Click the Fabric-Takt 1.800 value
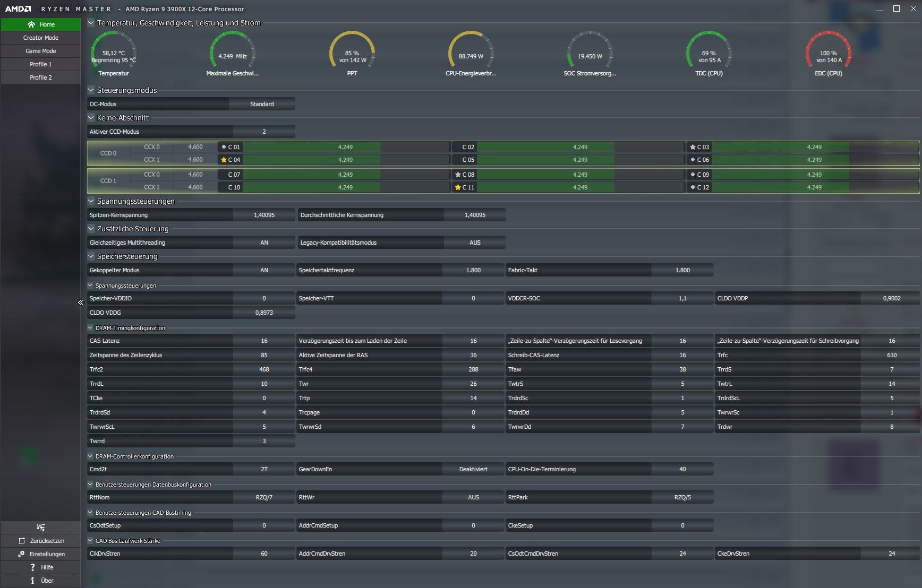This screenshot has height=588, width=922. click(x=682, y=270)
